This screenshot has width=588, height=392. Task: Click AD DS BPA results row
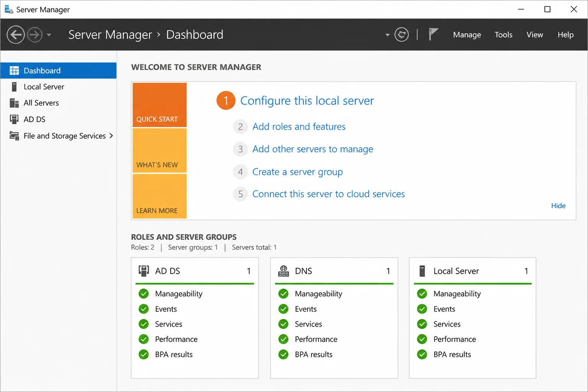click(195, 354)
